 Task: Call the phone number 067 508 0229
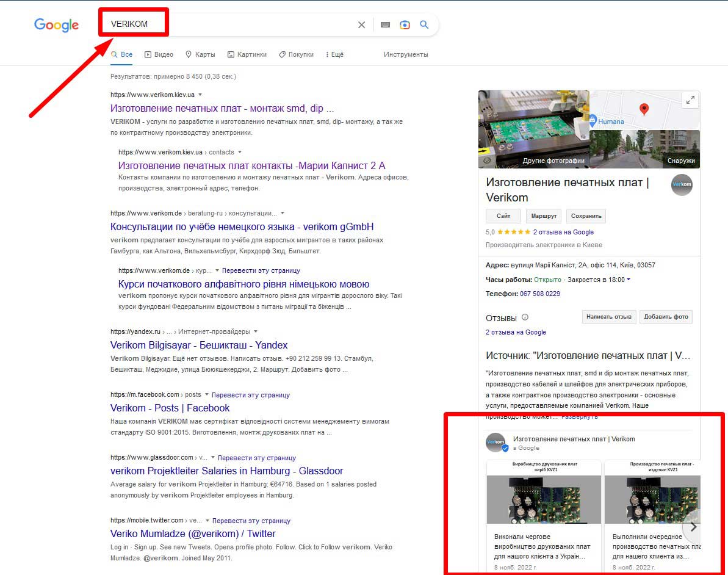(x=540, y=294)
